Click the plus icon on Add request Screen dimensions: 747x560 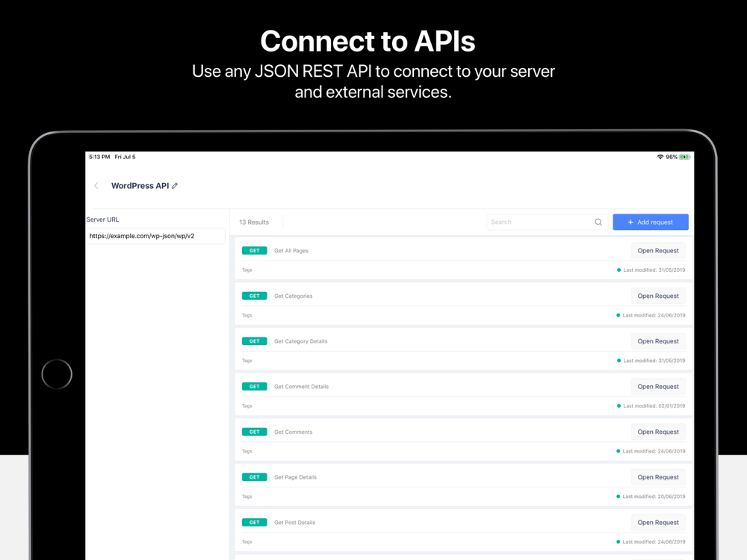click(x=630, y=222)
